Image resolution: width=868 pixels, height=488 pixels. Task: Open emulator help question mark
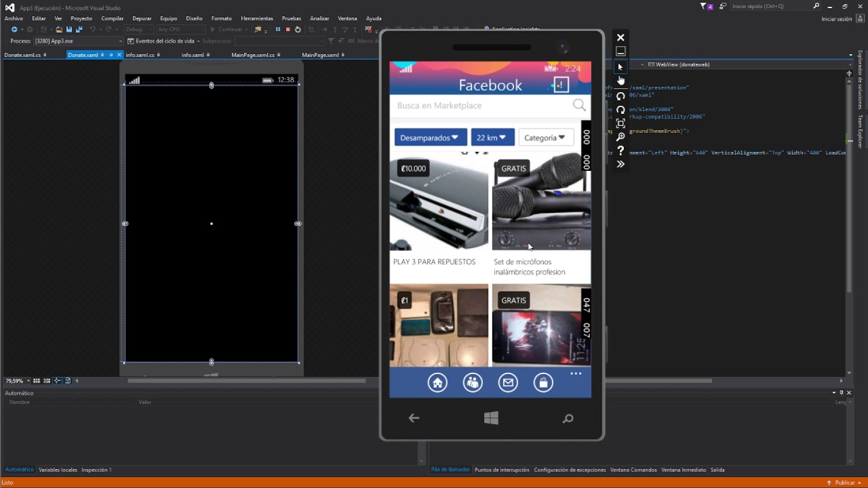click(x=620, y=150)
